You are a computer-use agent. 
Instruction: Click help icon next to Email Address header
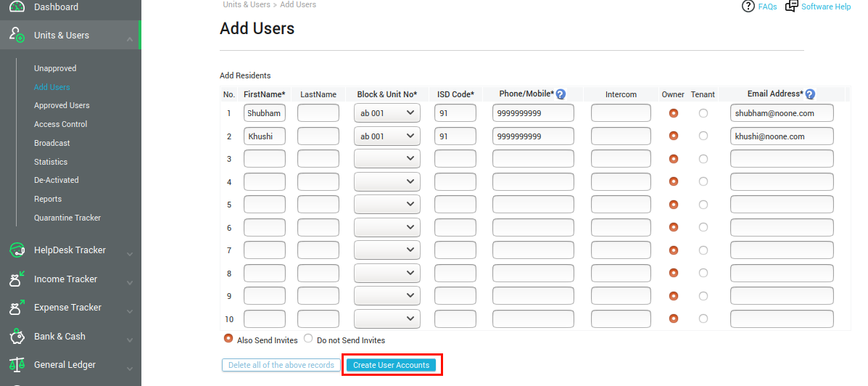coord(810,94)
